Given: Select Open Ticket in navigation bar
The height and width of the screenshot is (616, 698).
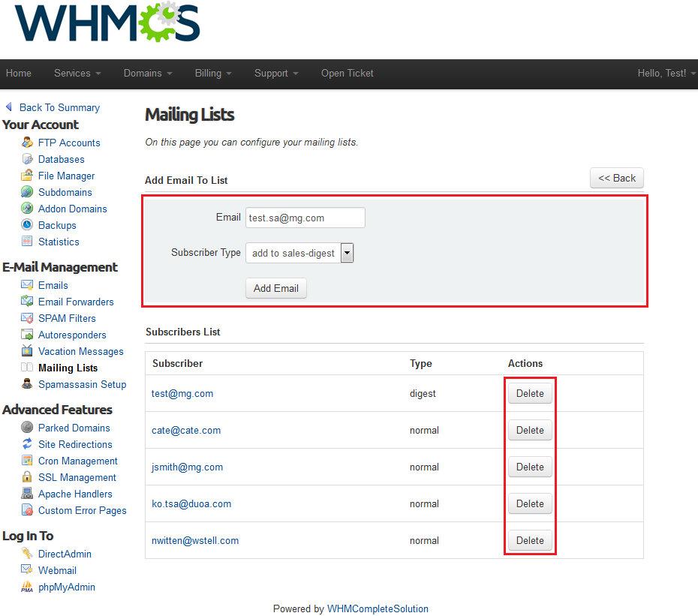Looking at the screenshot, I should [347, 74].
